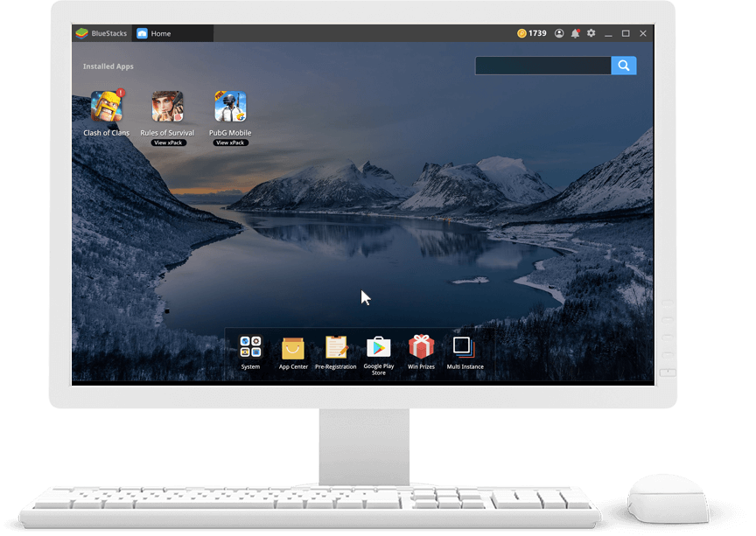
Task: Click the Clash of Clans label
Action: coord(107,133)
